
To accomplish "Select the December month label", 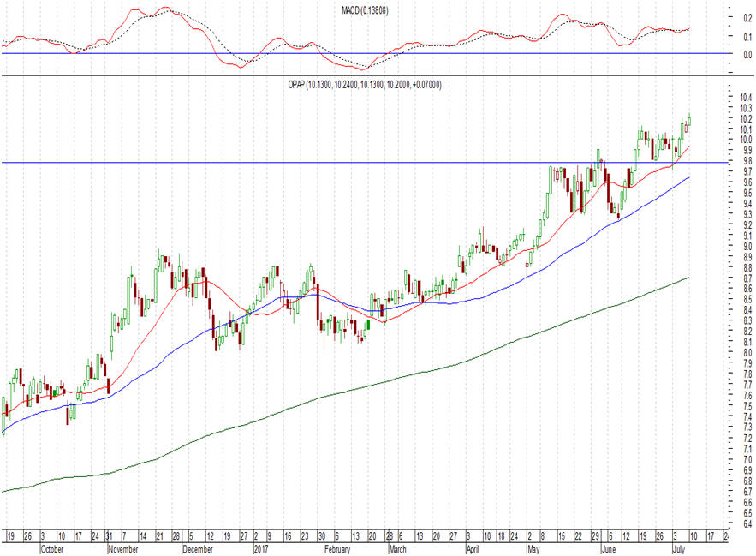I will pos(198,549).
